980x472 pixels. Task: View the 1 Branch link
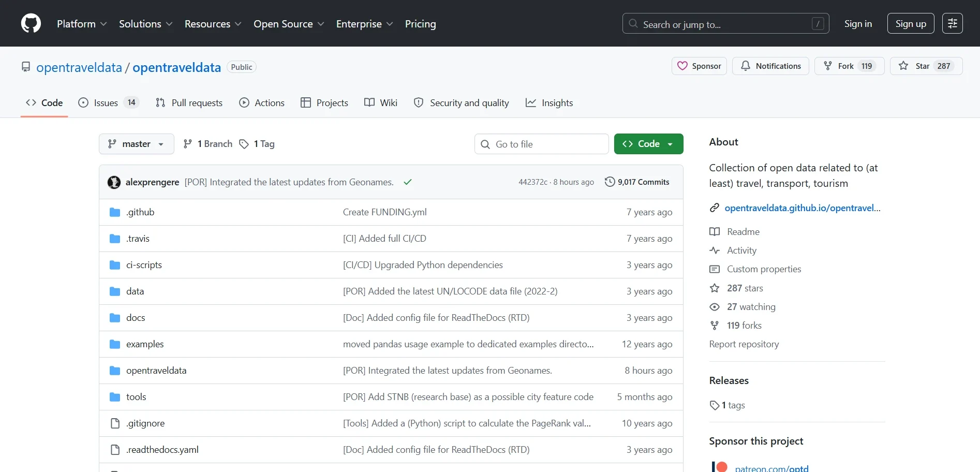pos(208,144)
